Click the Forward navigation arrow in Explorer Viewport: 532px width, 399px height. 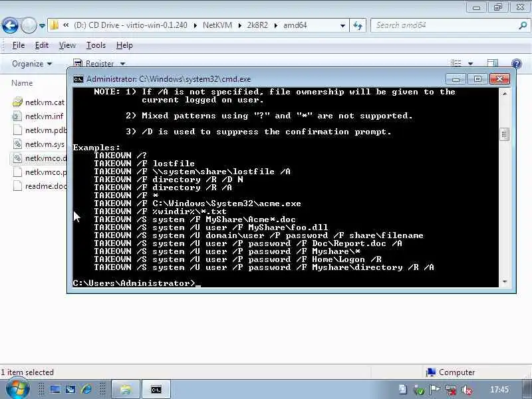29,25
